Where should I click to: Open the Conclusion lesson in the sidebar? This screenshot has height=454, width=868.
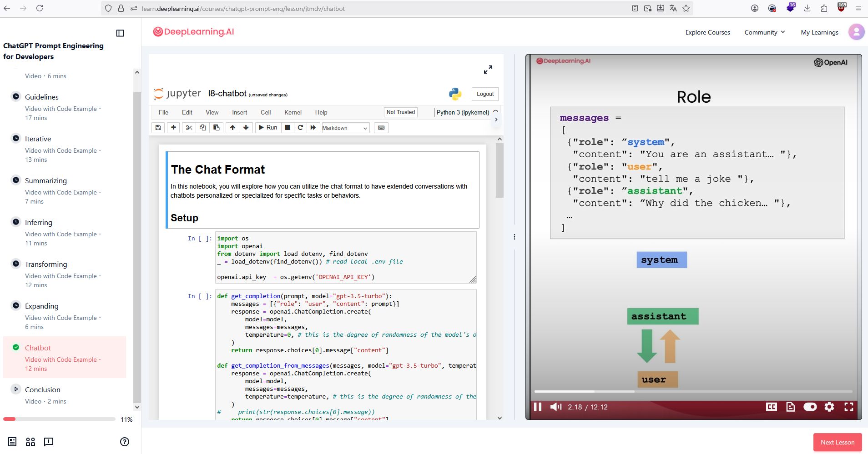click(x=43, y=389)
